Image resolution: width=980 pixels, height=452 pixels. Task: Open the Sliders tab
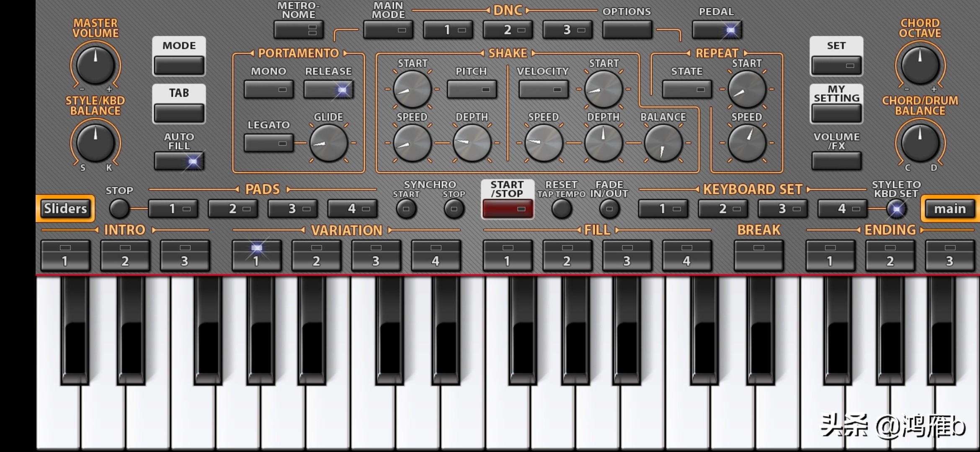click(65, 208)
